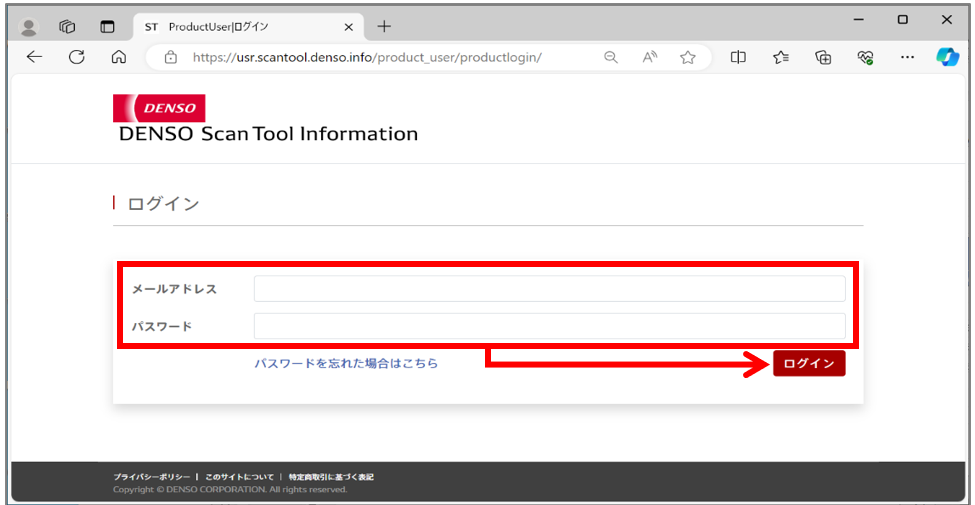975x505 pixels.
Task: View site information lock icon
Action: [x=170, y=58]
